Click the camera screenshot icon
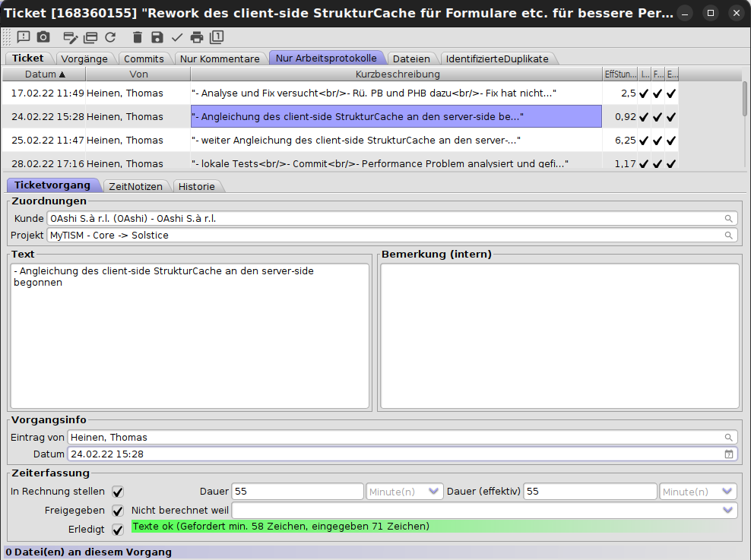The height and width of the screenshot is (560, 751). pos(43,37)
